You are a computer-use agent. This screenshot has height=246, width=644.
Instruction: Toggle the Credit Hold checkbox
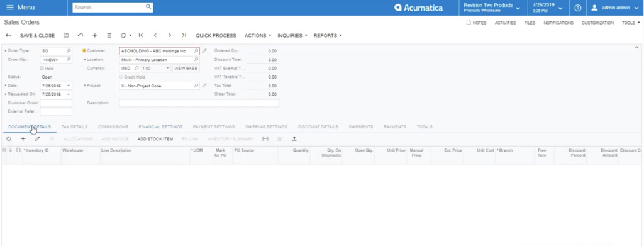click(x=121, y=77)
